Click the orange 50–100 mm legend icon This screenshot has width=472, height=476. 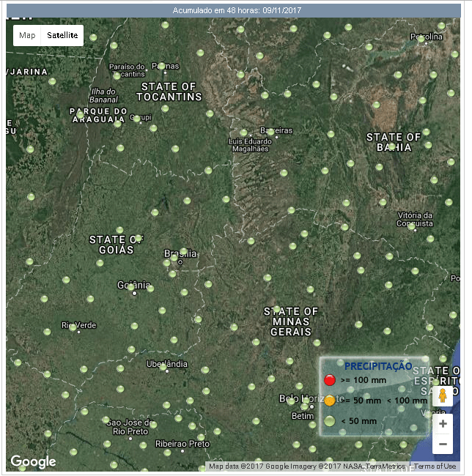[330, 401]
